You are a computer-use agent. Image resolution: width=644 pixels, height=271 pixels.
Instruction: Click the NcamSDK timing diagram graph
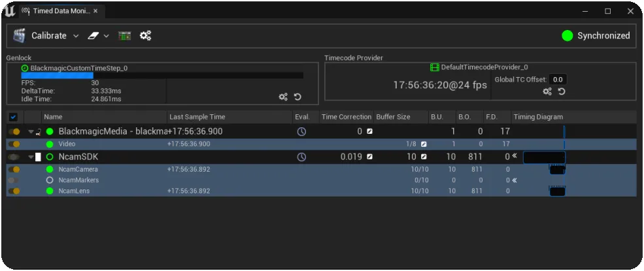(544, 157)
